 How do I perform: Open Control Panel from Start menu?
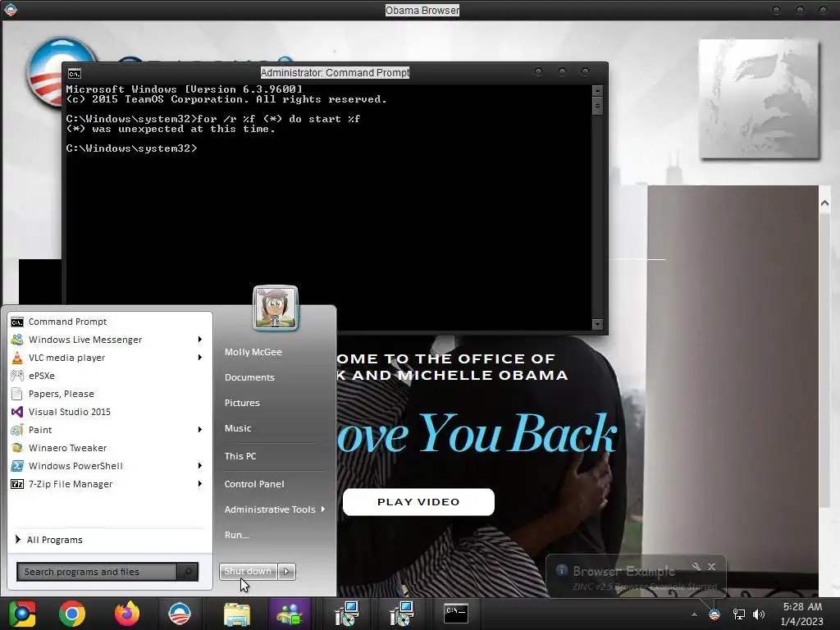(x=254, y=484)
